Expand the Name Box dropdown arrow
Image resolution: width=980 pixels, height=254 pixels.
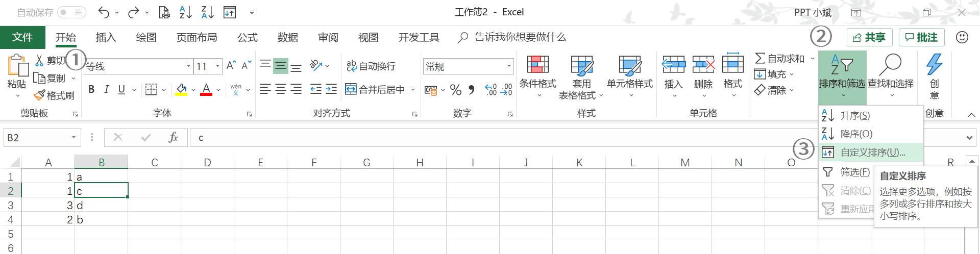click(x=74, y=137)
